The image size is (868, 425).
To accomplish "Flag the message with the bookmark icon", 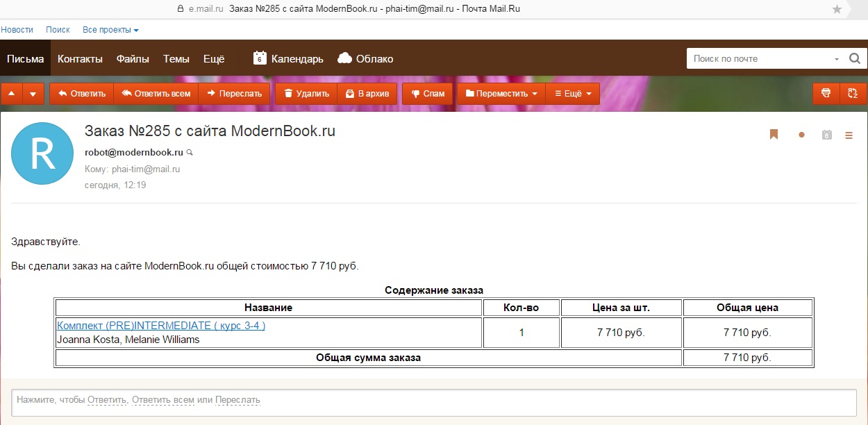I will point(774,135).
